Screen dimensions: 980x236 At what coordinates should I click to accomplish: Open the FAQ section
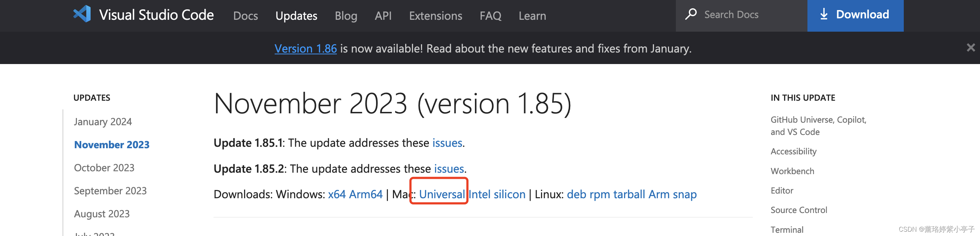coord(490,15)
